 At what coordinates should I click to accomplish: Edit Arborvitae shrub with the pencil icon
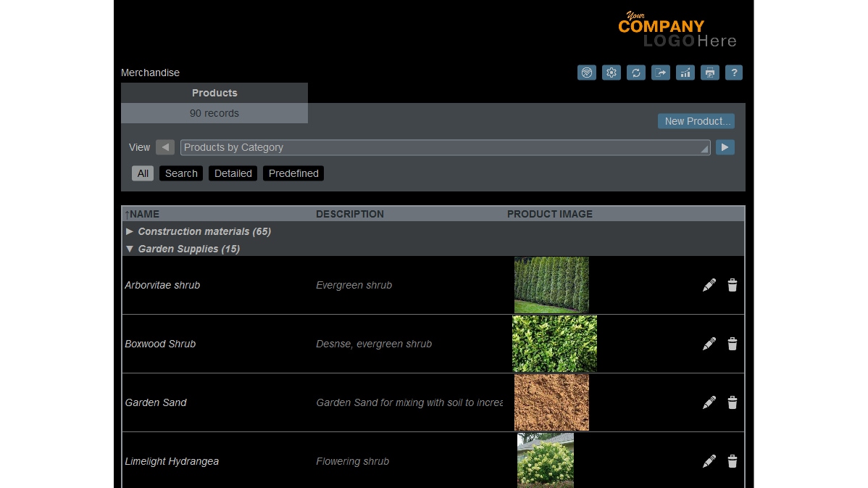point(709,285)
